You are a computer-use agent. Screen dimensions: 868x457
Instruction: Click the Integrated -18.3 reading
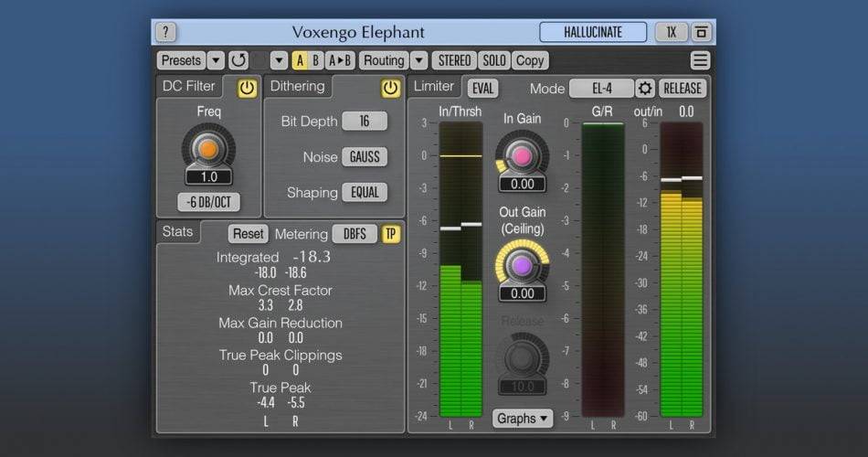[x=312, y=257]
